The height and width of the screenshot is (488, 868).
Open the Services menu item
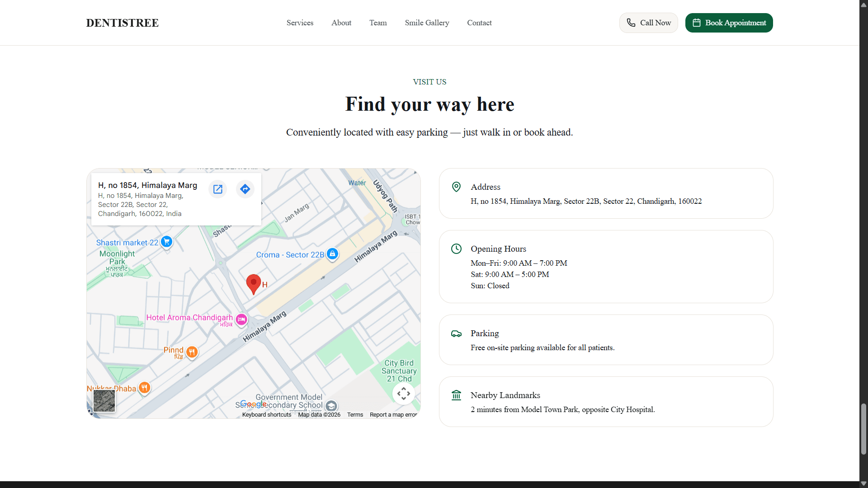(300, 23)
